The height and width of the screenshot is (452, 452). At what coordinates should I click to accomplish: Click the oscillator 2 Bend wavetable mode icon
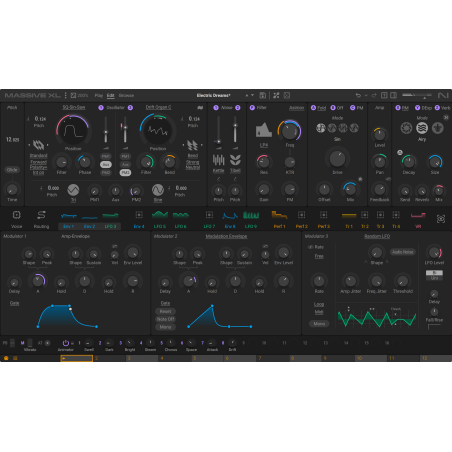point(192,145)
